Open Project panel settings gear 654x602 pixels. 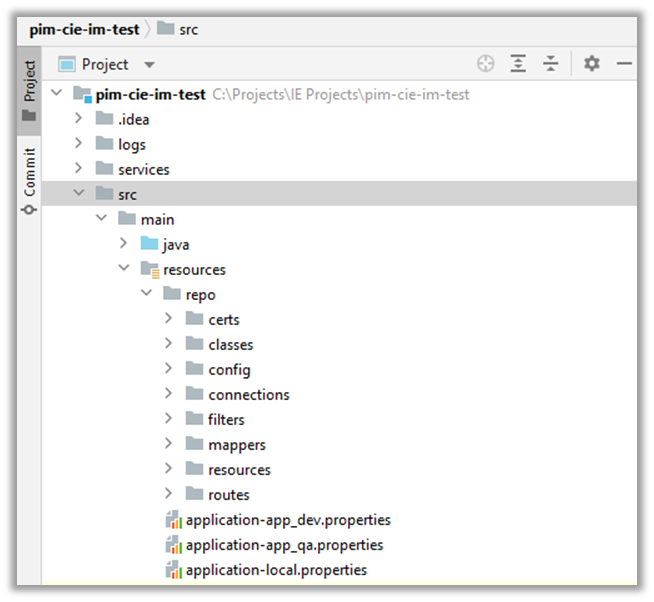(592, 64)
